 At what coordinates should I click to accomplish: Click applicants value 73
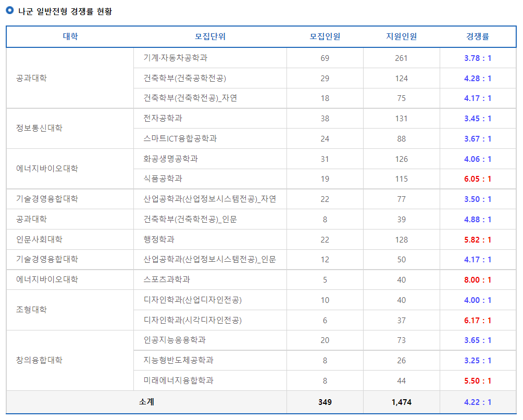401,340
